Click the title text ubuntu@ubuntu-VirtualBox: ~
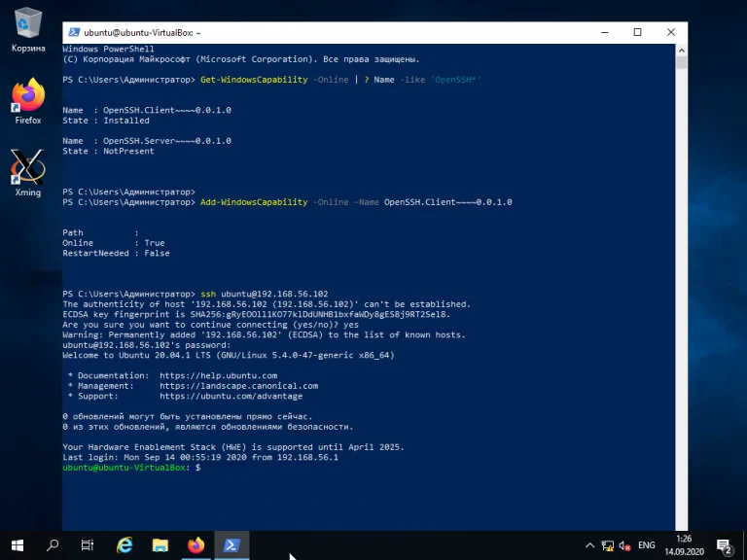747x560 pixels. (x=142, y=33)
